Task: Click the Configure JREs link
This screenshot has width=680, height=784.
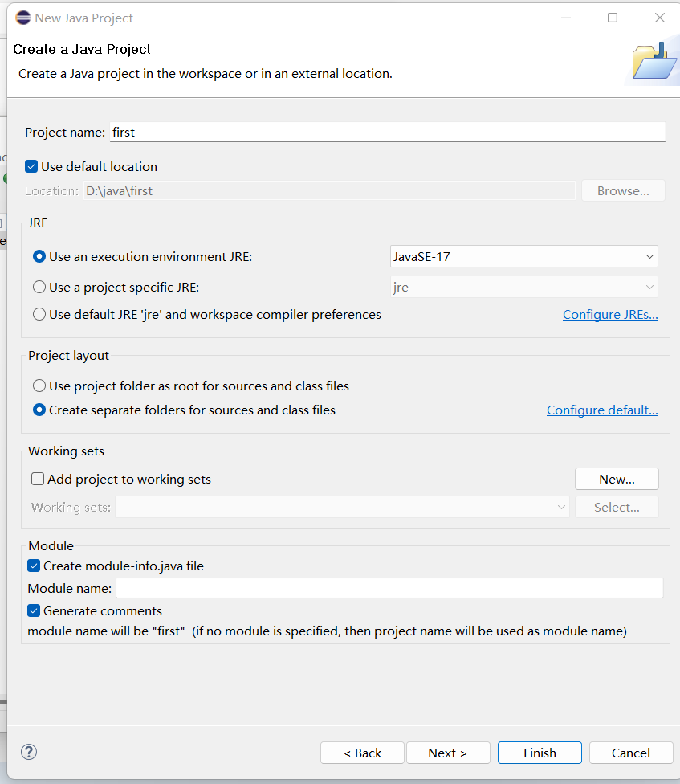Action: [x=610, y=315]
